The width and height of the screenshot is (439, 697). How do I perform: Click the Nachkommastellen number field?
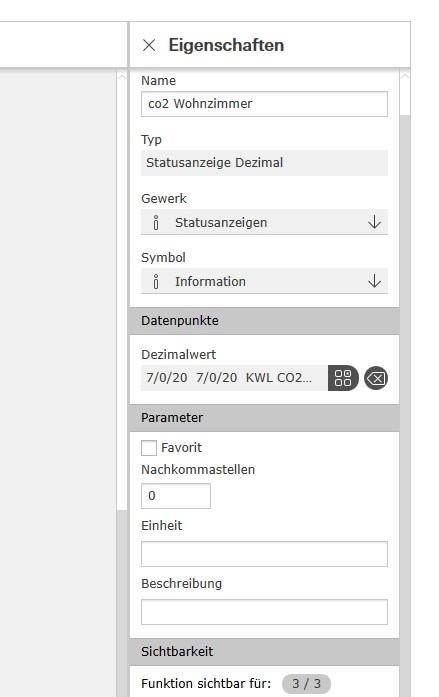click(176, 496)
